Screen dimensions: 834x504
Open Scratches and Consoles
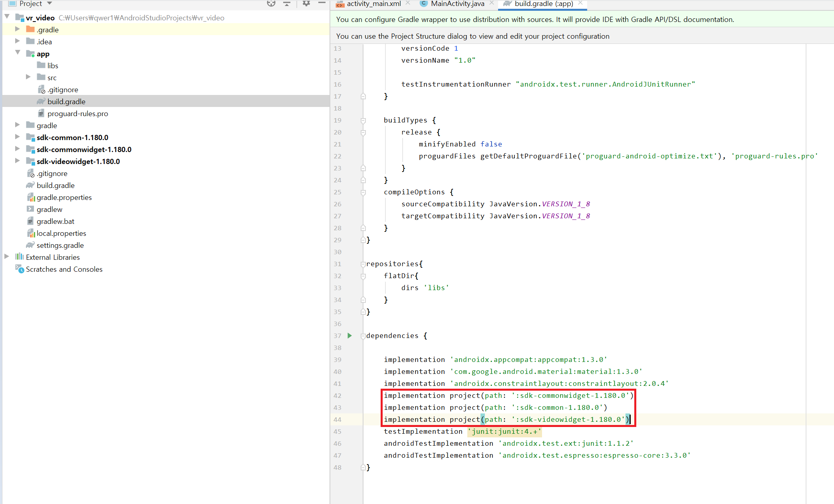point(64,269)
